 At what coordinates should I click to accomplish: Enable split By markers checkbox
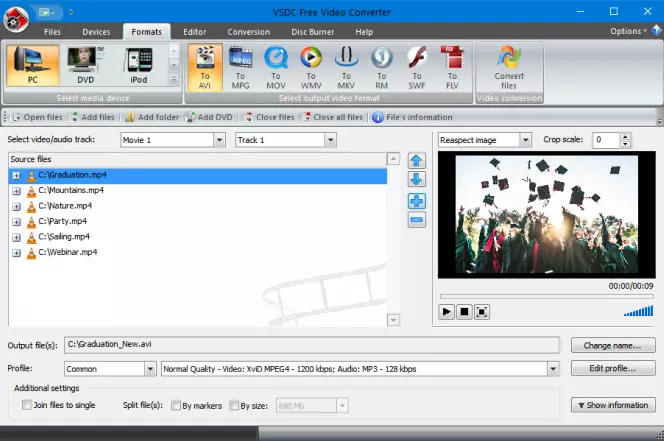[x=176, y=405]
